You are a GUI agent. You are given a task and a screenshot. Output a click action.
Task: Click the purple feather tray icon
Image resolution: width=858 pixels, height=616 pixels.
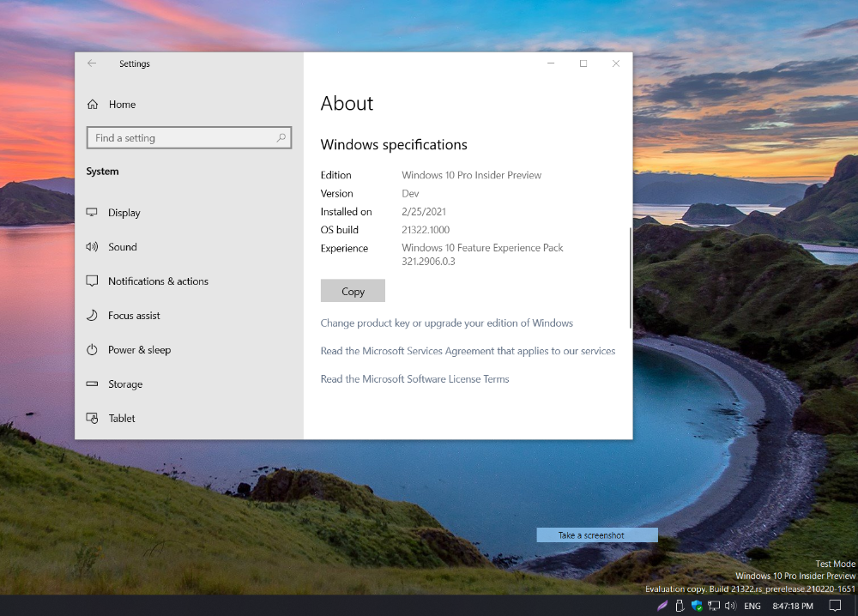[662, 606]
